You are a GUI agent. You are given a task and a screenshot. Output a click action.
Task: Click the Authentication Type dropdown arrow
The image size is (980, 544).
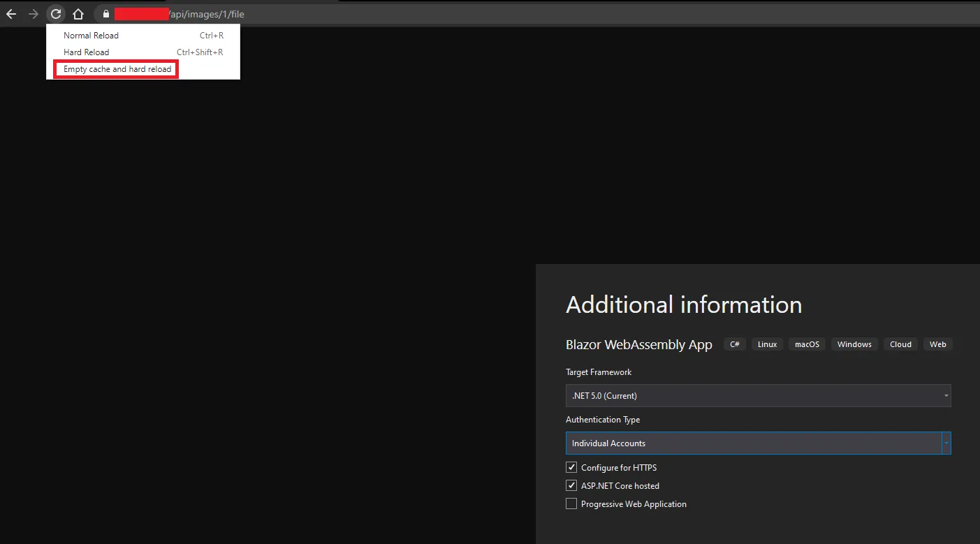pyautogui.click(x=946, y=443)
